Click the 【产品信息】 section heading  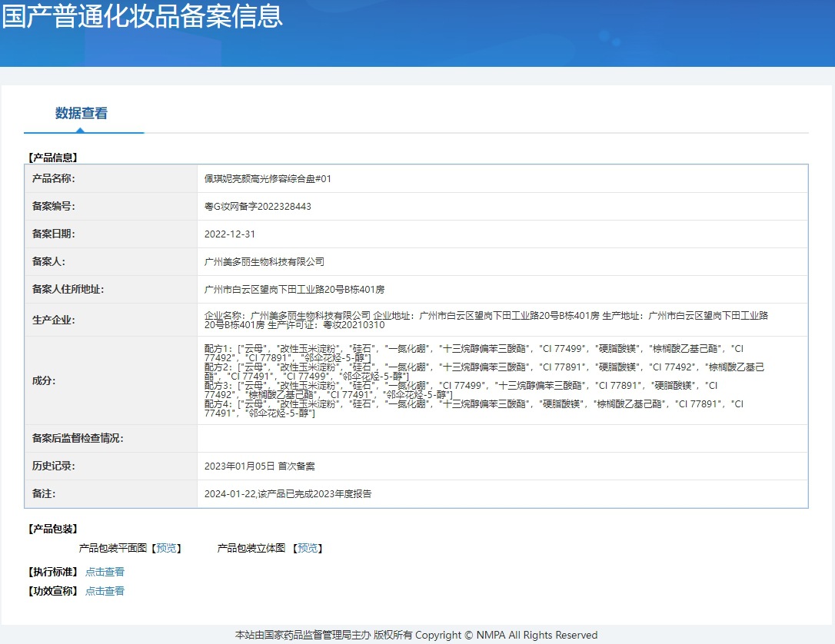pos(52,158)
